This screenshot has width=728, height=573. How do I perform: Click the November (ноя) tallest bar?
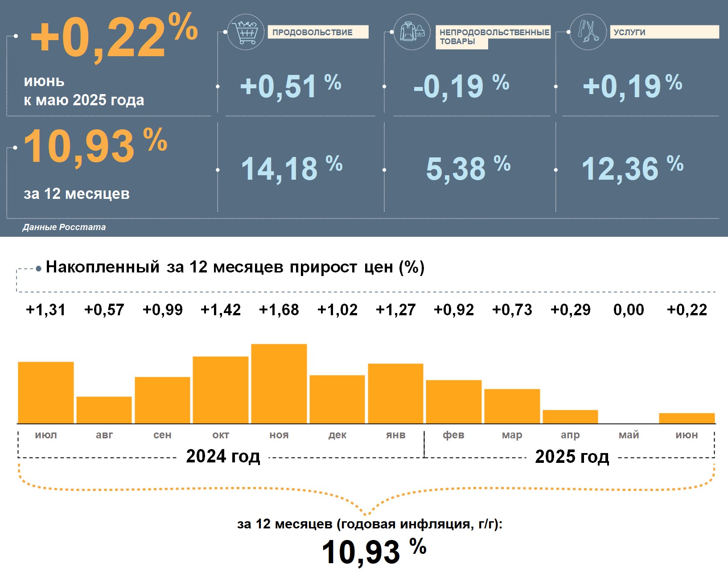[279, 383]
